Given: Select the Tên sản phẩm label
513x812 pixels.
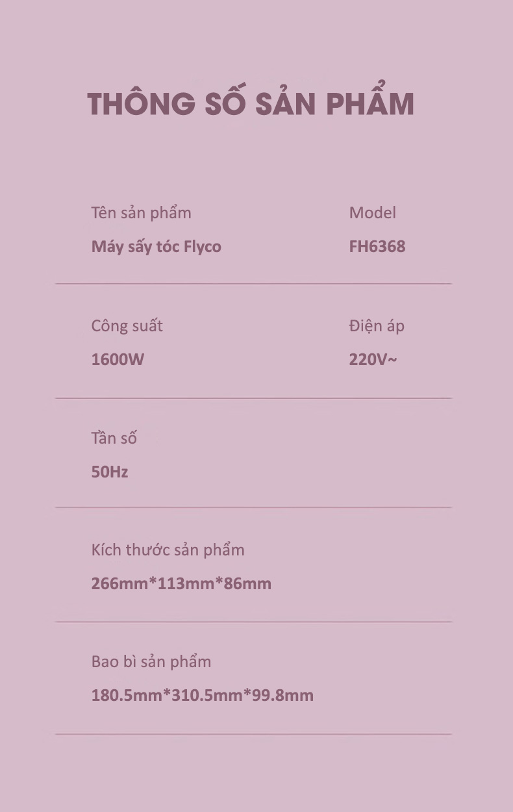Looking at the screenshot, I should point(141,213).
